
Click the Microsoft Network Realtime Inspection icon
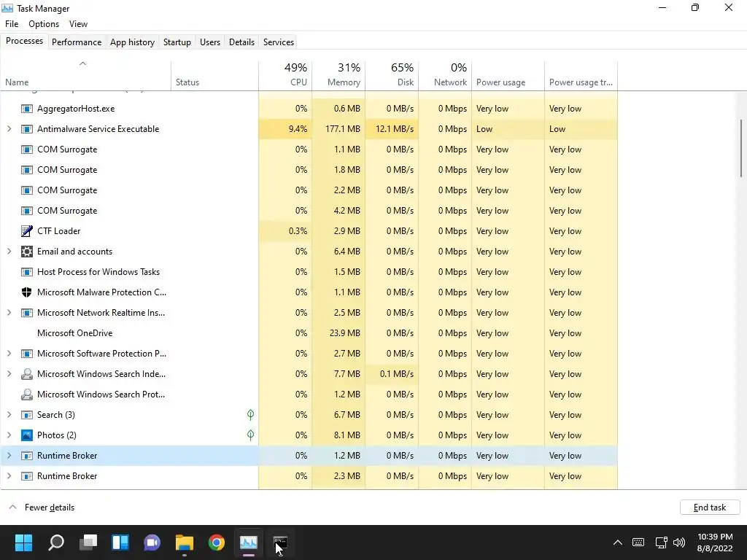click(x=27, y=313)
